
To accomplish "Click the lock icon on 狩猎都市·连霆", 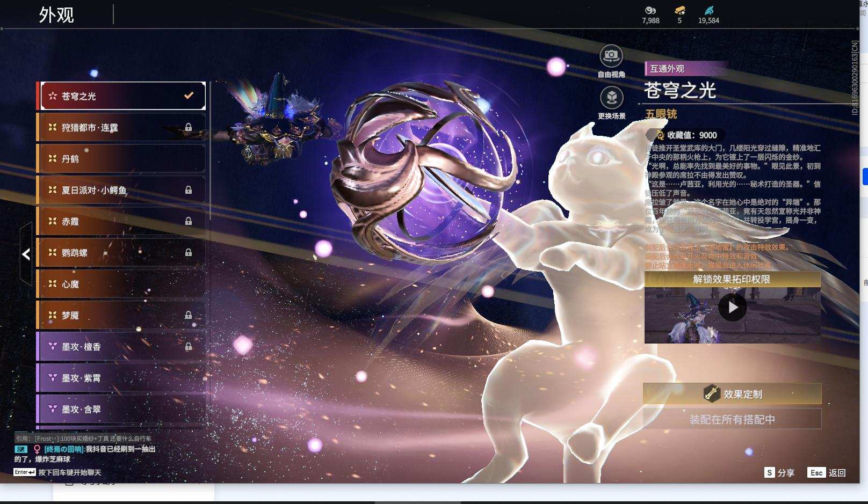I will click(189, 127).
